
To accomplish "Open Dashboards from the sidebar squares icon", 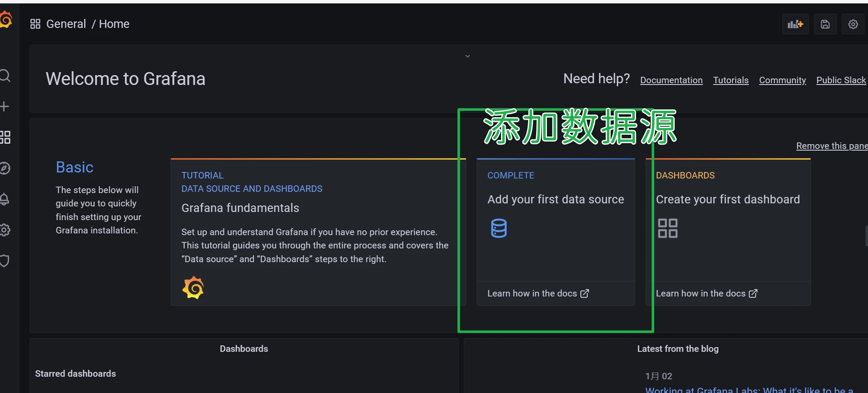I will coord(5,137).
